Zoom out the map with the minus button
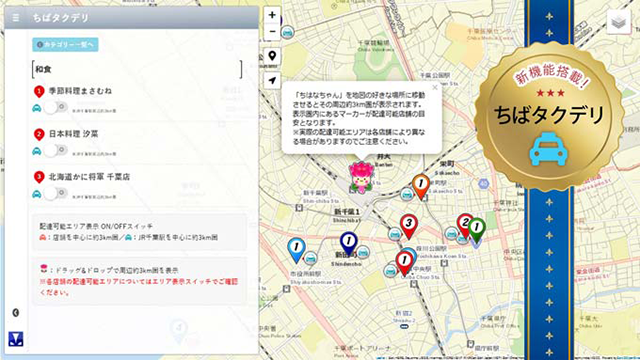Image resolution: width=640 pixels, height=360 pixels. coord(272,31)
